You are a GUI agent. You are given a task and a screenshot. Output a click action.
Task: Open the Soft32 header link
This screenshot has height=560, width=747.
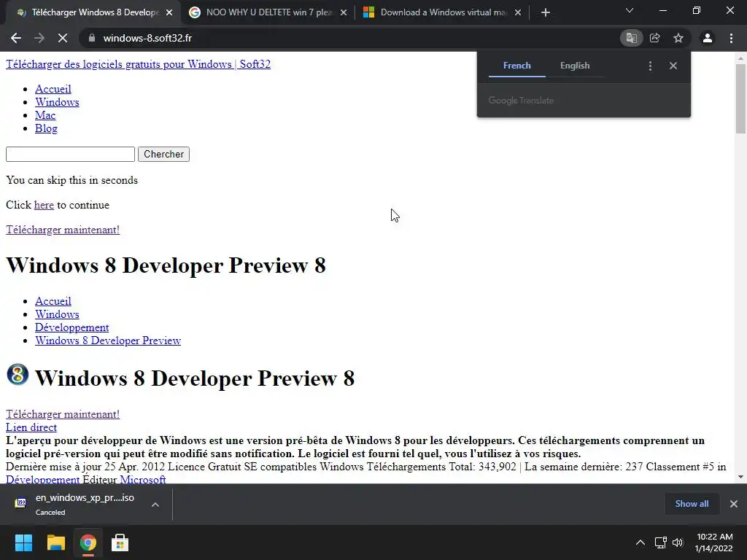[138, 64]
